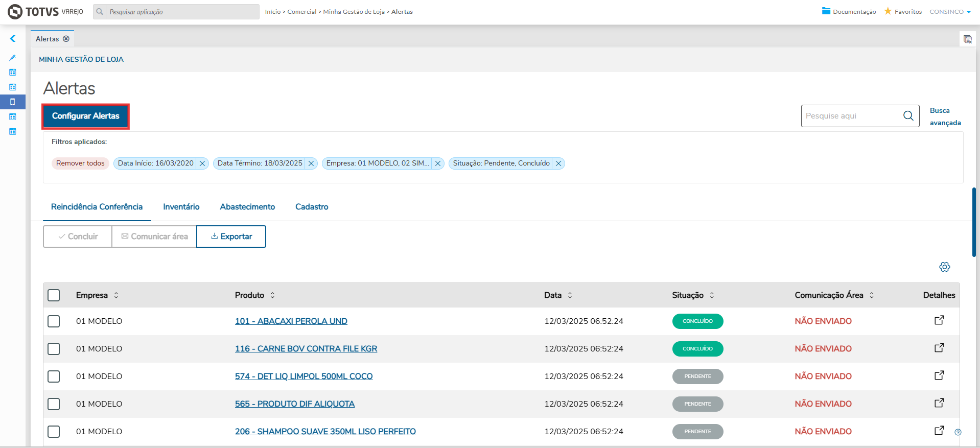This screenshot has height=448, width=980.
Task: Click the Configurar Alertas button
Action: pos(86,116)
